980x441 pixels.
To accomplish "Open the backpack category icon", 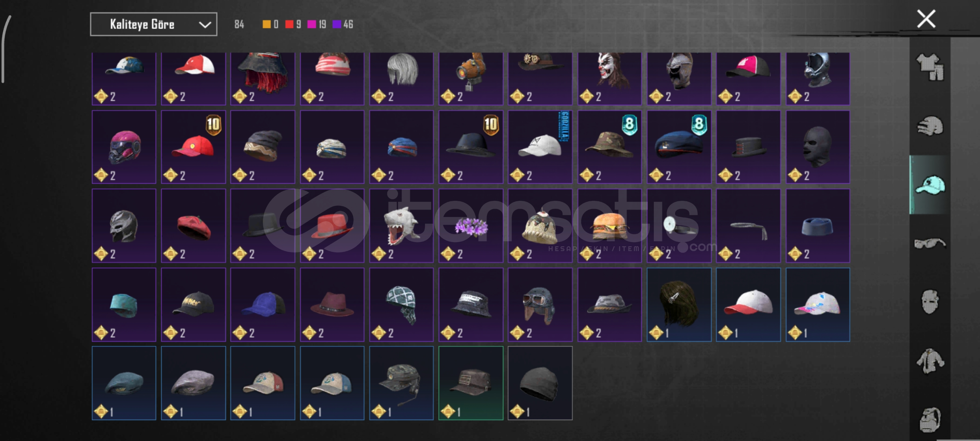I will click(930, 419).
